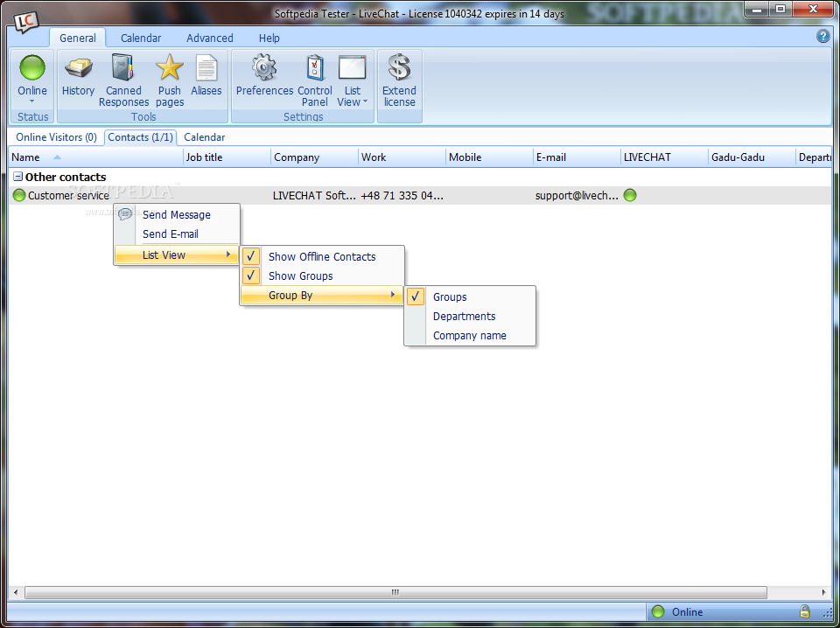Choose Send Message from context menu
Image resolution: width=840 pixels, height=628 pixels.
click(x=177, y=214)
